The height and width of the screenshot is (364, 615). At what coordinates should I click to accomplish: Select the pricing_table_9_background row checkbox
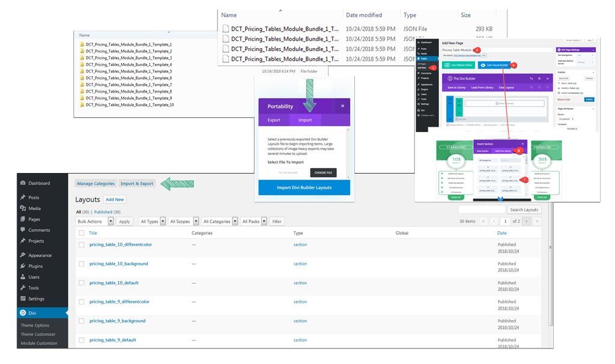tap(82, 321)
